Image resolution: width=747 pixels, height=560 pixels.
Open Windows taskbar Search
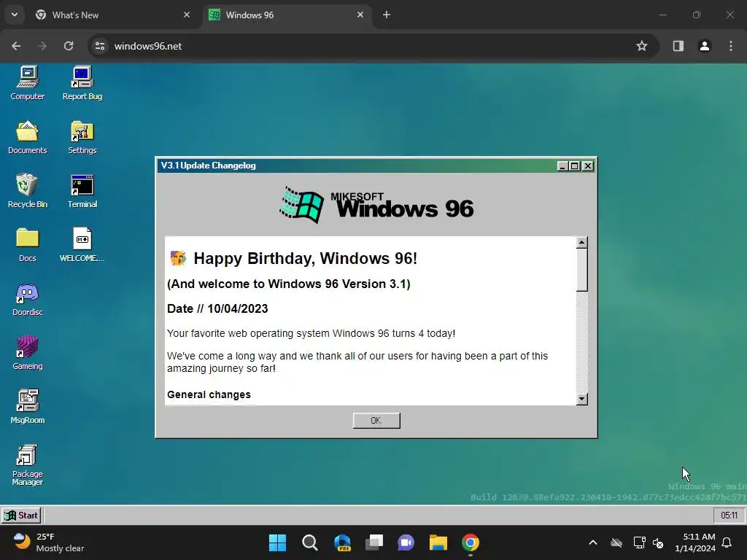click(x=309, y=542)
